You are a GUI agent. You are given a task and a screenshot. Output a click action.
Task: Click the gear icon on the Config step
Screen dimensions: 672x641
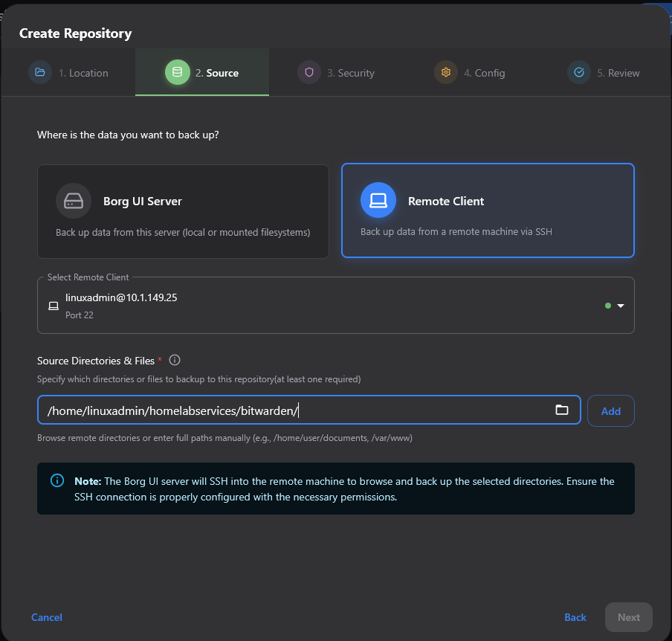pos(445,72)
